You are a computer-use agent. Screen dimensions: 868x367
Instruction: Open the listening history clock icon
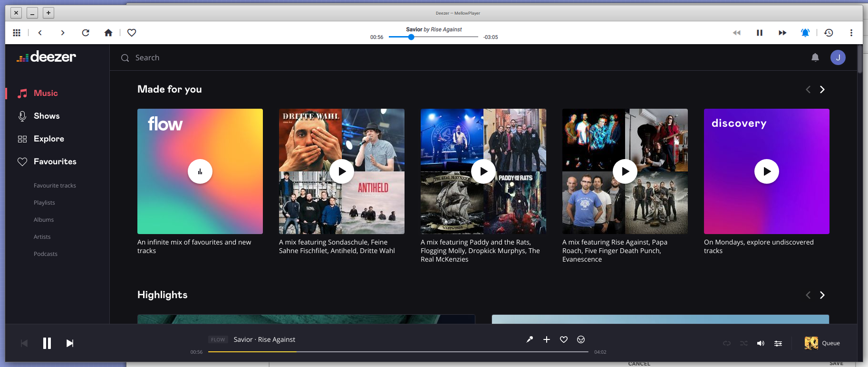click(x=829, y=33)
